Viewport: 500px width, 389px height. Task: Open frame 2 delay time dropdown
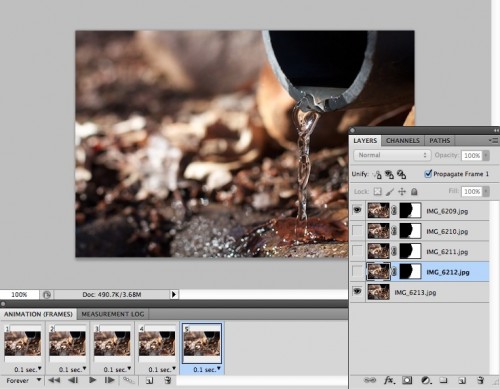click(84, 369)
